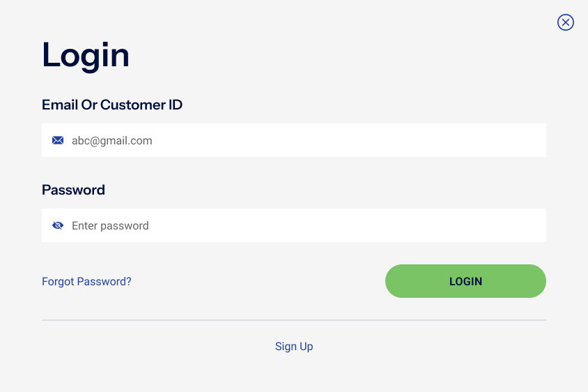
Task: Close the Login dialog with the X icon
Action: [566, 22]
